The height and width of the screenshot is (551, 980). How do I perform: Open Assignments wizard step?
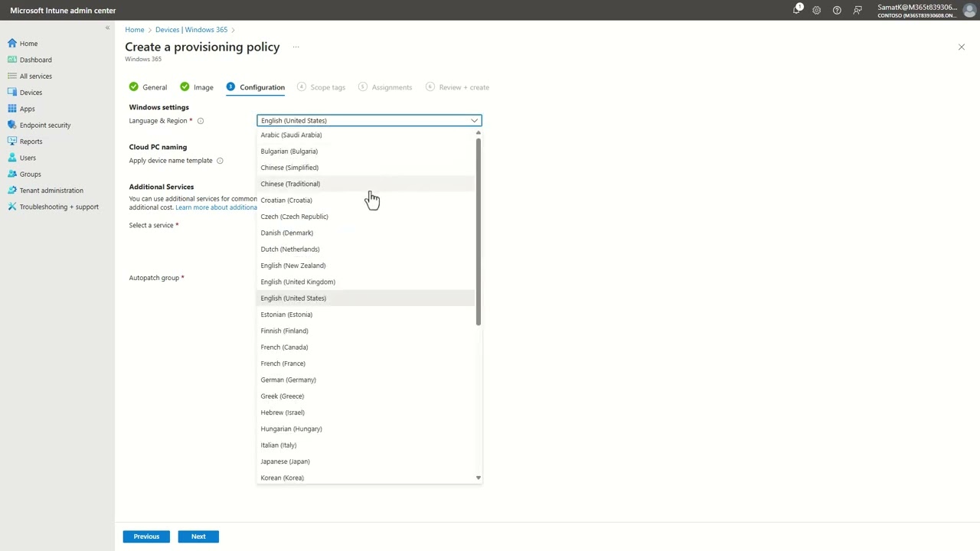pyautogui.click(x=385, y=87)
